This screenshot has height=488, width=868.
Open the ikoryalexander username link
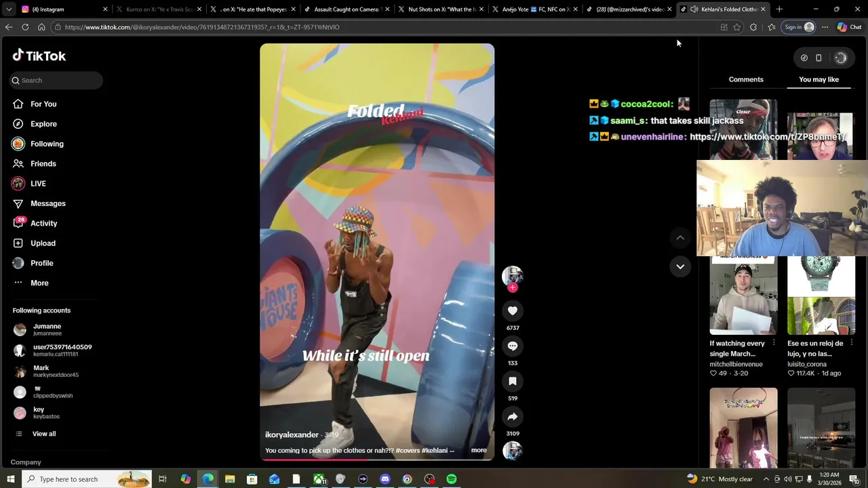(292, 434)
